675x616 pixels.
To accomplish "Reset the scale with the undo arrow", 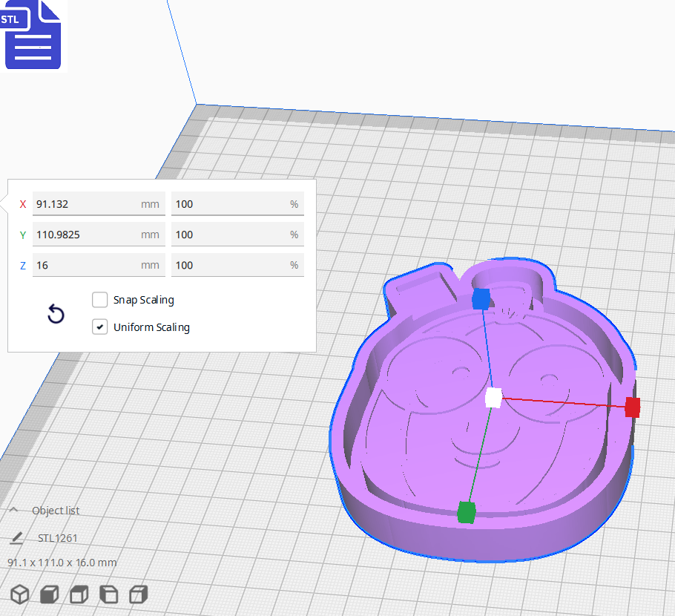I will (x=56, y=315).
